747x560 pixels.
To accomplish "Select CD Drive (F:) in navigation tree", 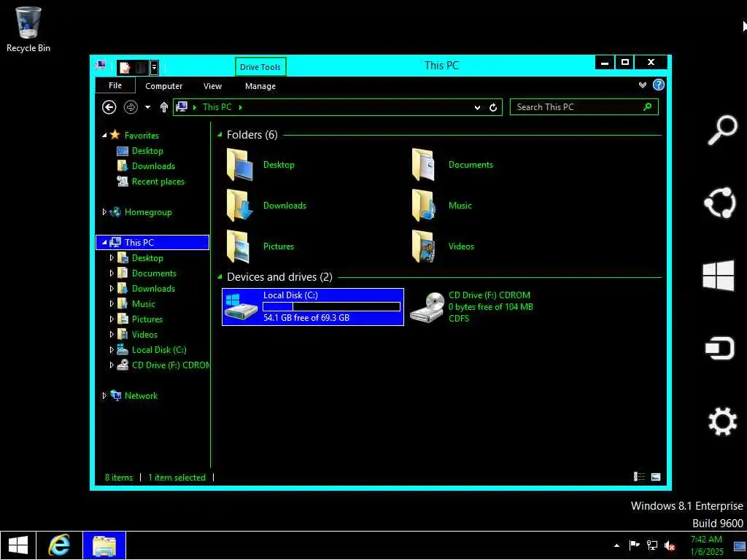I will pyautogui.click(x=163, y=365).
